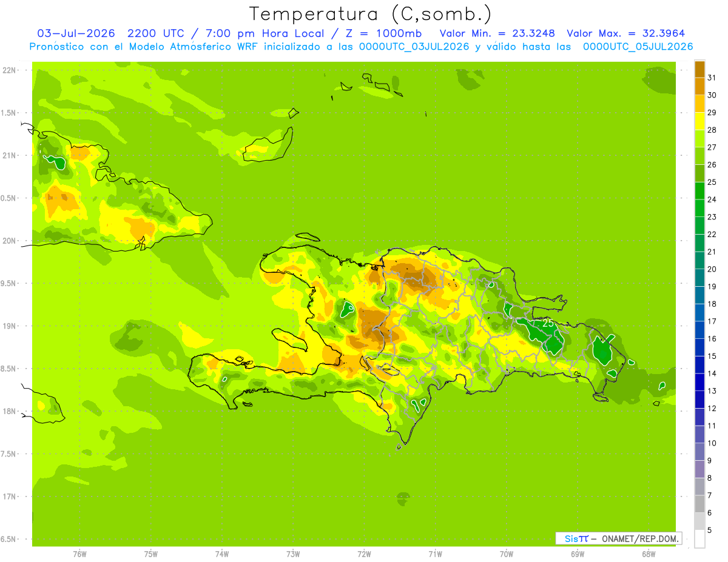
Task: Click the "22N" latitude axis label
Action: 10,70
